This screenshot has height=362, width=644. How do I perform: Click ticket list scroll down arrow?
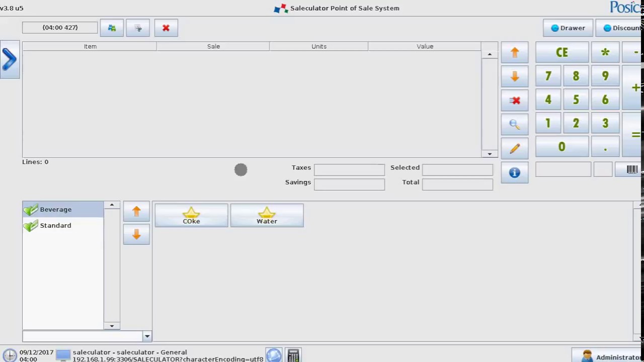[x=490, y=154]
